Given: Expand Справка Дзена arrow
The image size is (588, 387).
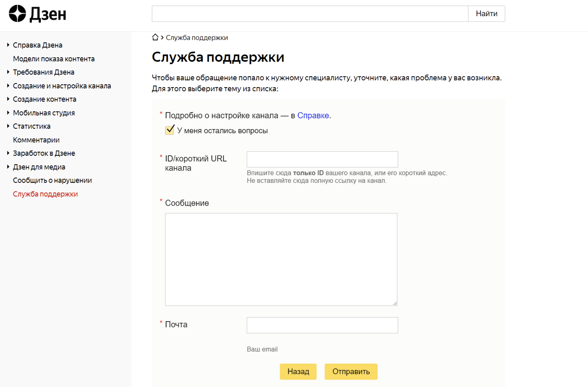Looking at the screenshot, I should pyautogui.click(x=8, y=45).
